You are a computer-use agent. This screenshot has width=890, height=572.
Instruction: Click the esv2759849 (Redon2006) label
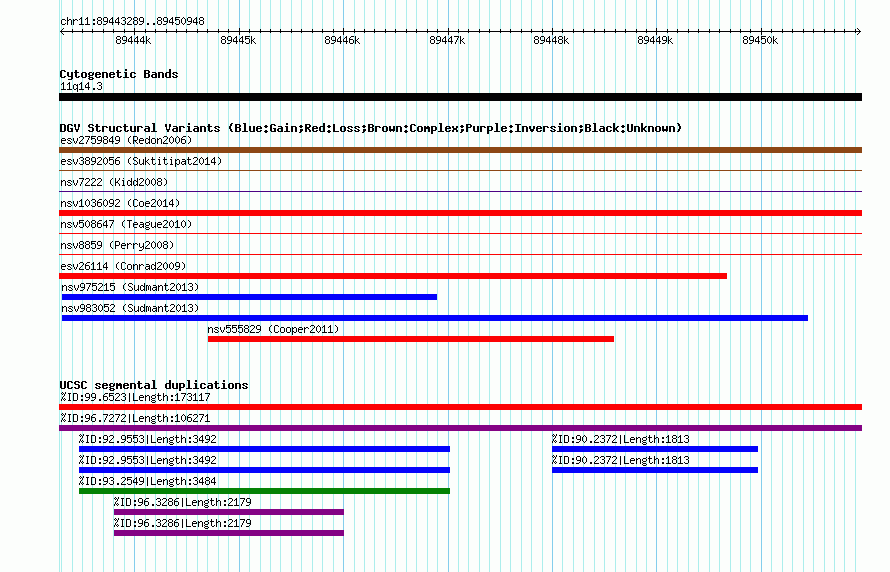point(126,140)
